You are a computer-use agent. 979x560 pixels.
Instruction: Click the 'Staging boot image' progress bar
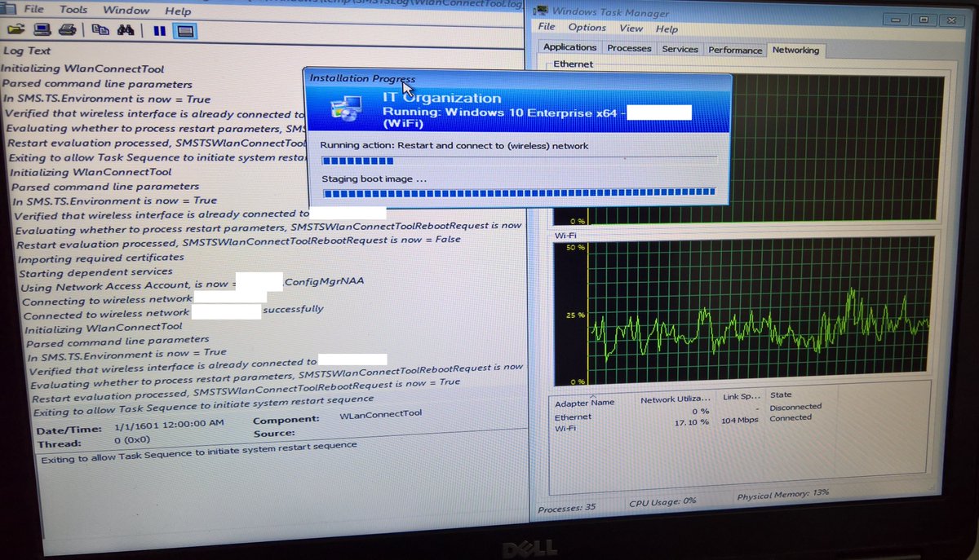[x=519, y=193]
